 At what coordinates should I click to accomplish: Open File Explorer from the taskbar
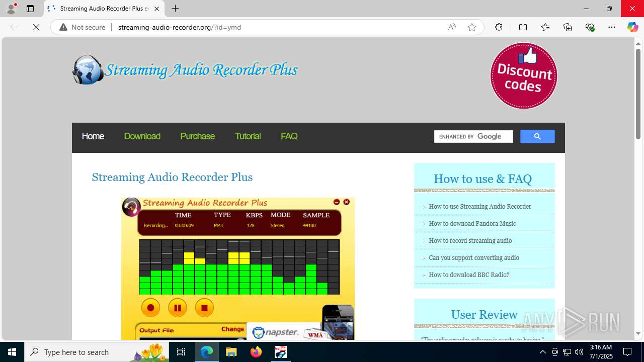[231, 352]
